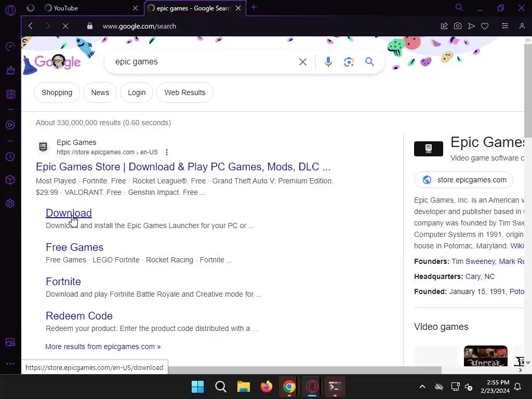This screenshot has width=532, height=399.
Task: Open the pencil-and-square edit icon
Action: (444, 26)
